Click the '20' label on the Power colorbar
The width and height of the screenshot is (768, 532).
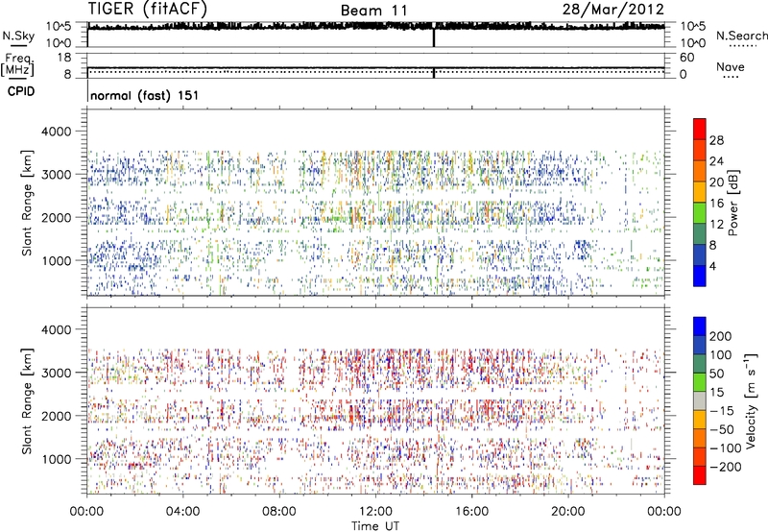point(716,182)
